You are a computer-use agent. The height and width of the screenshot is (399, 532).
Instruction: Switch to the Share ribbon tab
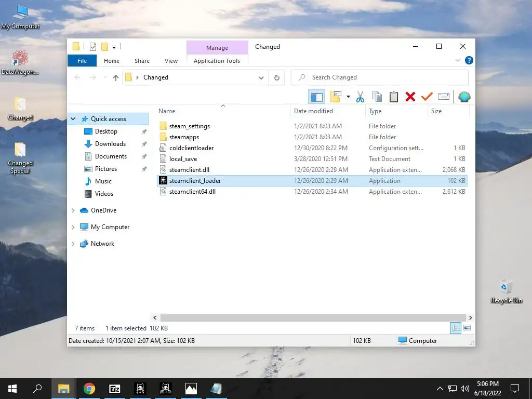(x=142, y=61)
